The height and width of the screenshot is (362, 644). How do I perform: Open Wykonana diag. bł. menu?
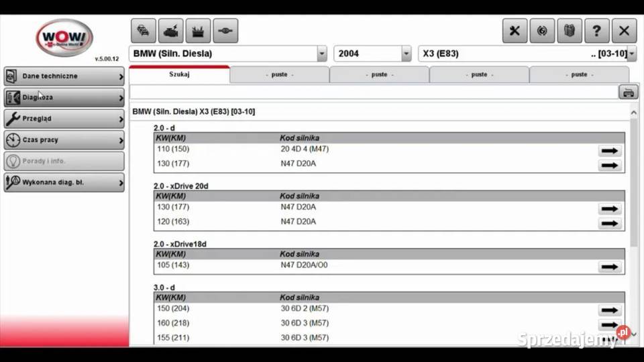tap(64, 182)
